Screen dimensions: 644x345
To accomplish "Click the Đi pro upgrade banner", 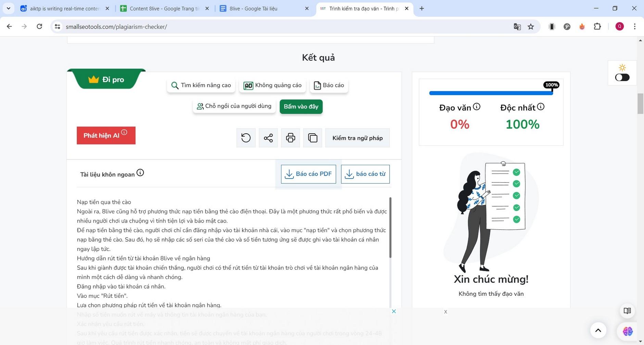I will [x=106, y=79].
